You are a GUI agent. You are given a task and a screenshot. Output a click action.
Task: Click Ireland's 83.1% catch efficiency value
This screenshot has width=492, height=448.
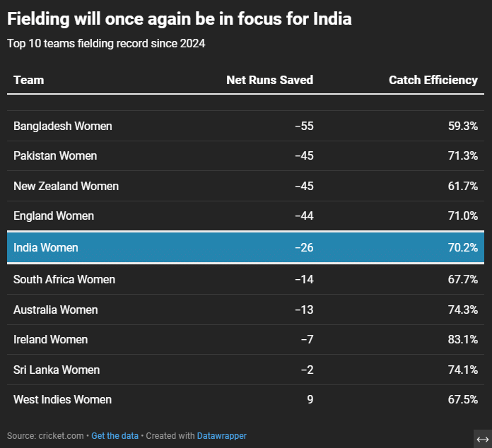tap(464, 339)
